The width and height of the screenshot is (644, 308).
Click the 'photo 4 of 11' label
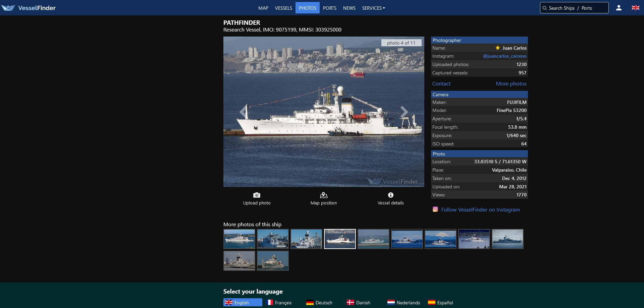[401, 43]
